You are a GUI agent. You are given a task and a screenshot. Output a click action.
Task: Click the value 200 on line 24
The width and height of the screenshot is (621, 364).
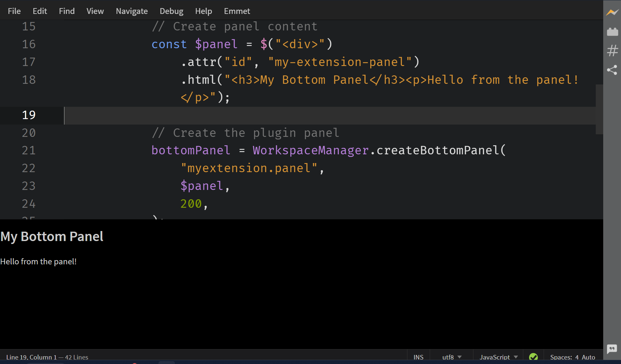(191, 204)
